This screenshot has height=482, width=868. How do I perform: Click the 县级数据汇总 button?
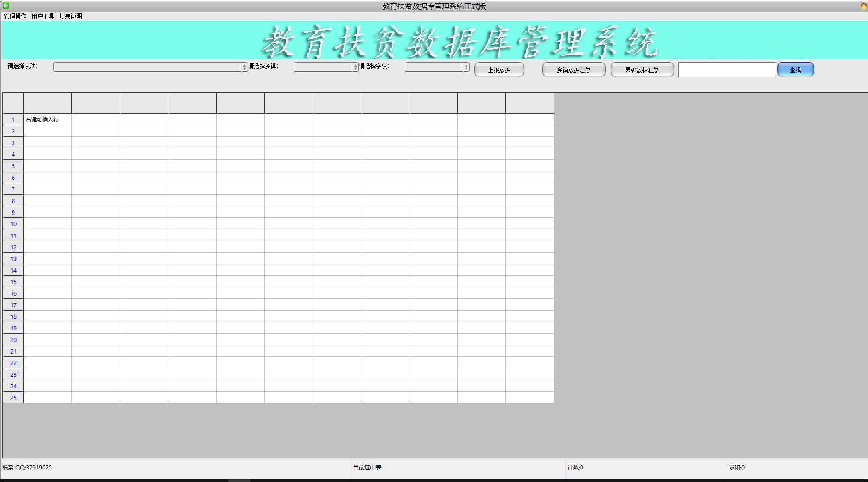pyautogui.click(x=642, y=70)
